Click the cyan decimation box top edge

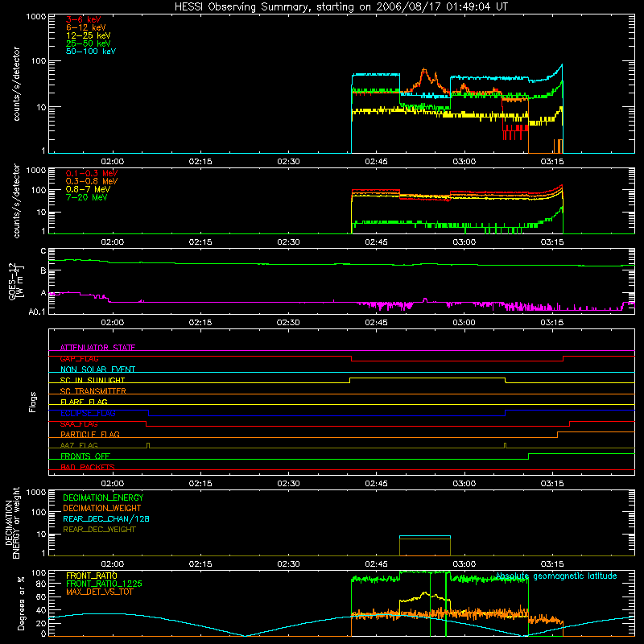(x=425, y=536)
